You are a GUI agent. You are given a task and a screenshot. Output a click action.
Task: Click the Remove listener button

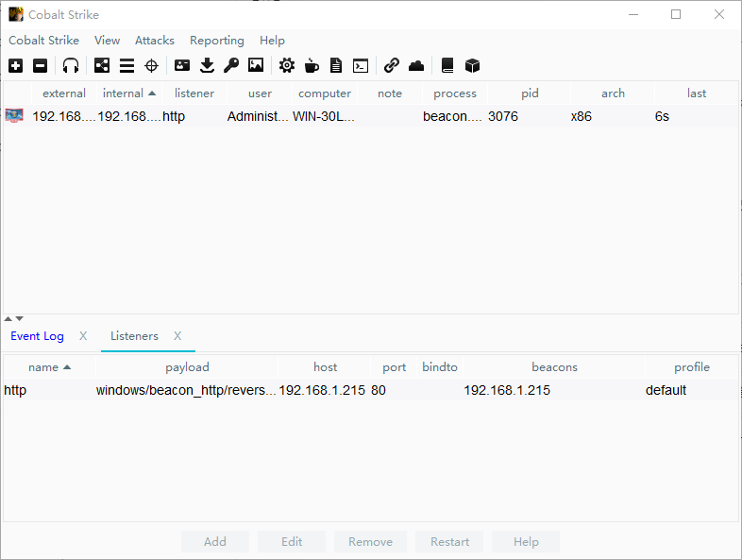(x=370, y=541)
